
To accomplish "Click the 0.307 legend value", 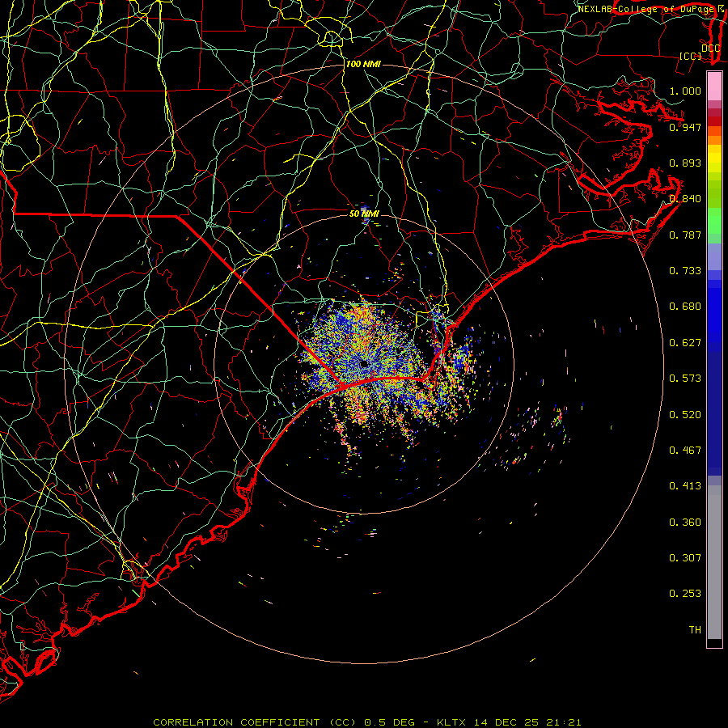I will (685, 558).
